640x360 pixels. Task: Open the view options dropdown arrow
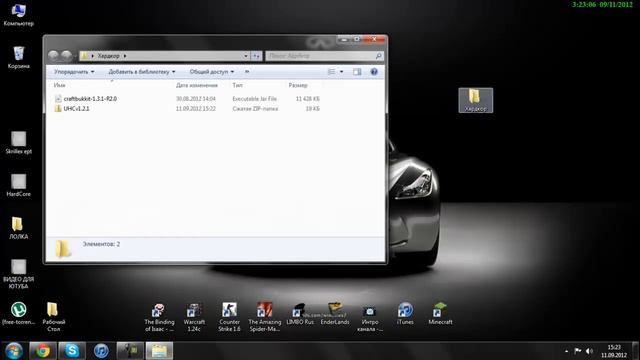pos(342,72)
